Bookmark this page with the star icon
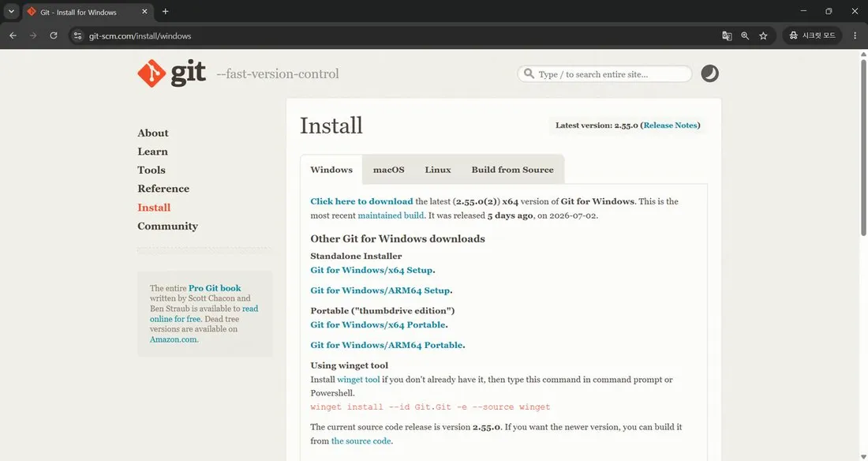The width and height of the screenshot is (868, 461). (x=763, y=36)
